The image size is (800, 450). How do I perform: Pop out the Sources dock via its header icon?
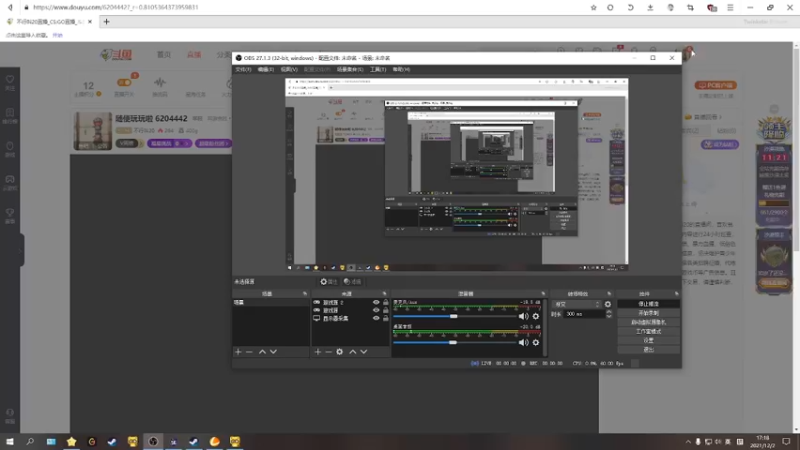pyautogui.click(x=385, y=294)
